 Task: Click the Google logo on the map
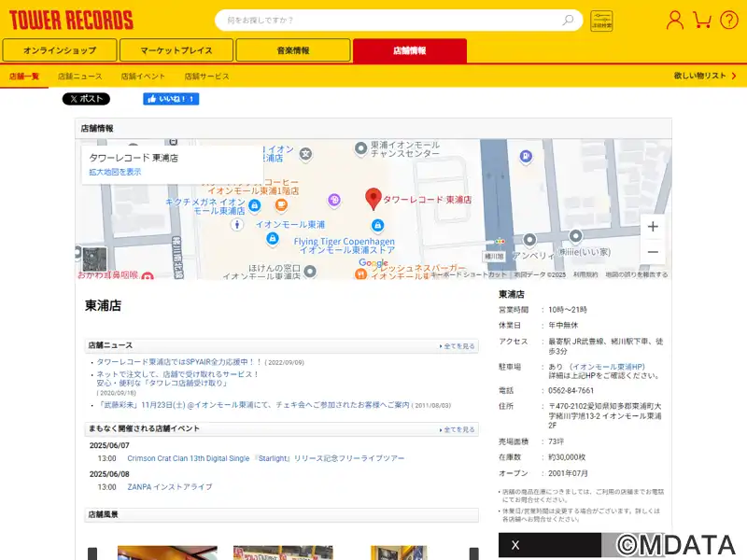tap(373, 263)
